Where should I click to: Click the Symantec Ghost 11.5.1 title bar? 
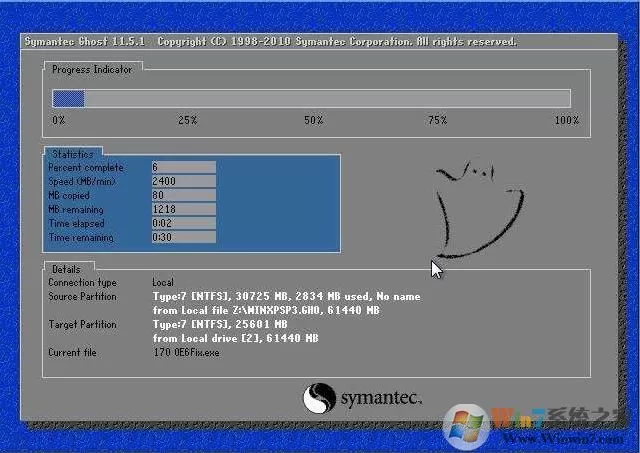pos(319,42)
